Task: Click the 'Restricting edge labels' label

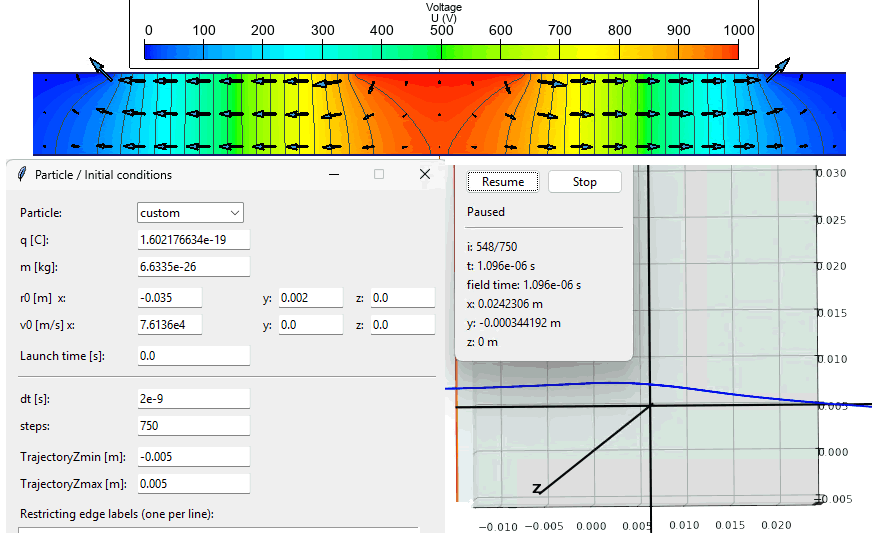Action: coord(117,514)
